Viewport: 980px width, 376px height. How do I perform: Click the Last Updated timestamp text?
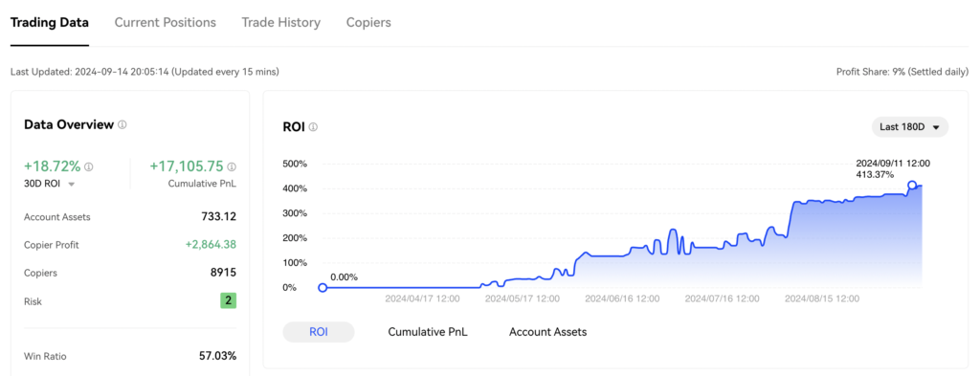(x=145, y=72)
